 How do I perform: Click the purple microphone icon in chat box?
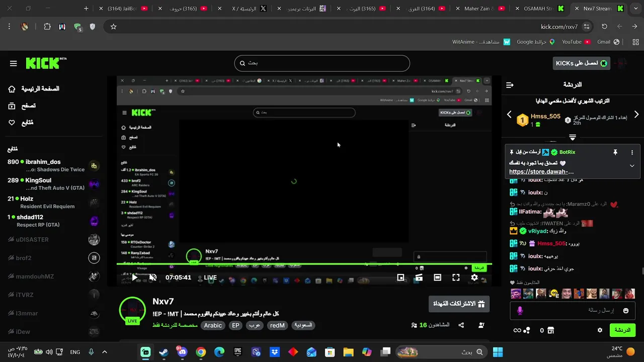tap(520, 311)
